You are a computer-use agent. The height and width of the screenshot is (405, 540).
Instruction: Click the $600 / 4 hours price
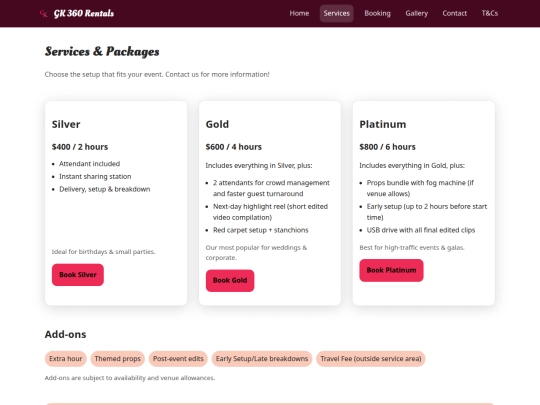point(233,147)
